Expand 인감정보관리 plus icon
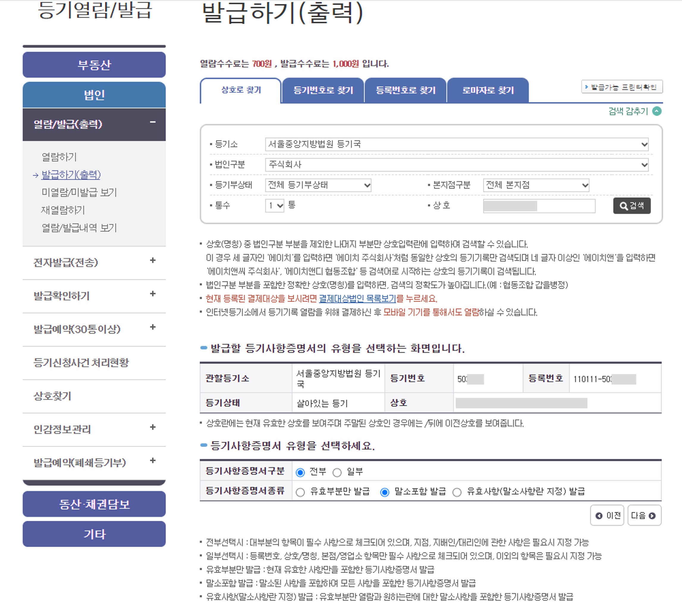Viewport: 682px width, 616px height. [153, 427]
